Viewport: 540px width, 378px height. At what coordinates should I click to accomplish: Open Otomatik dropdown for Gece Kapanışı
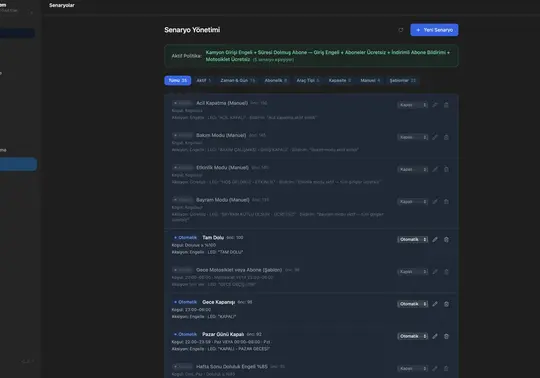pyautogui.click(x=413, y=304)
